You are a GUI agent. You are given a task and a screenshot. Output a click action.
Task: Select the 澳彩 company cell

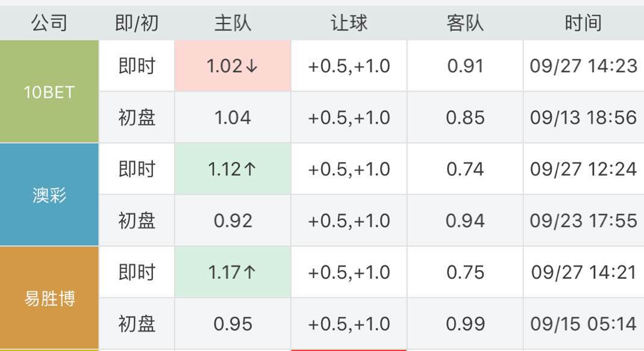pyautogui.click(x=49, y=195)
